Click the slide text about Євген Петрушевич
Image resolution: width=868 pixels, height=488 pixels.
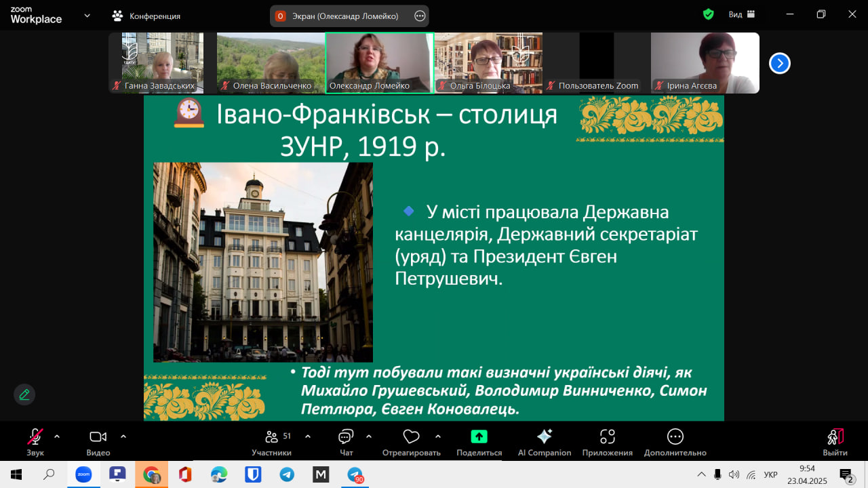[x=546, y=245]
